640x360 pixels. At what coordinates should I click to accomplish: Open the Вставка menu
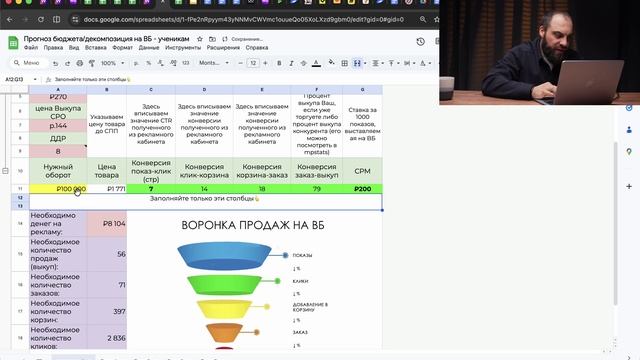click(96, 48)
